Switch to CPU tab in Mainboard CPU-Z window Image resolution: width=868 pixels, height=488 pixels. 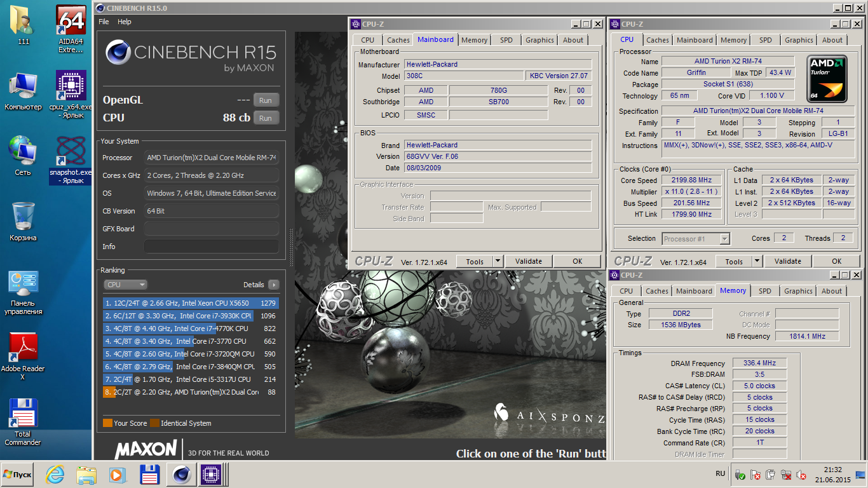click(368, 40)
